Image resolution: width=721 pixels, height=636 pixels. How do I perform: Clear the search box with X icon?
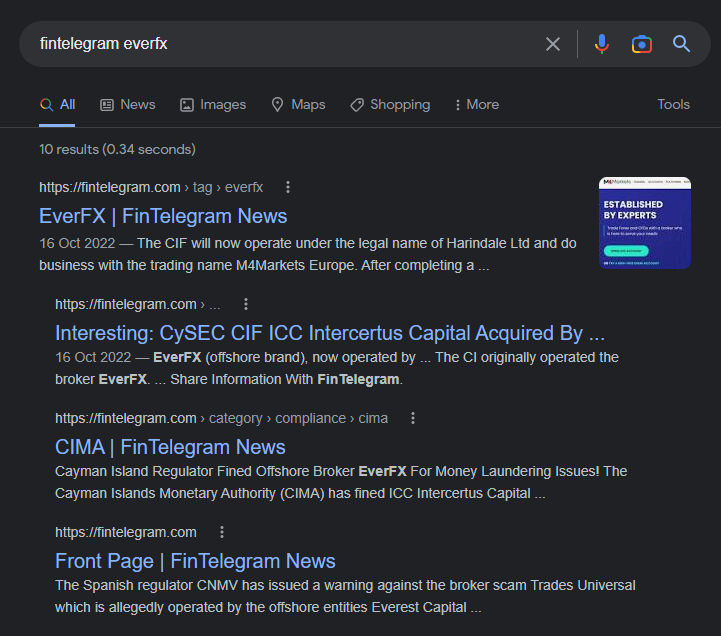click(553, 44)
